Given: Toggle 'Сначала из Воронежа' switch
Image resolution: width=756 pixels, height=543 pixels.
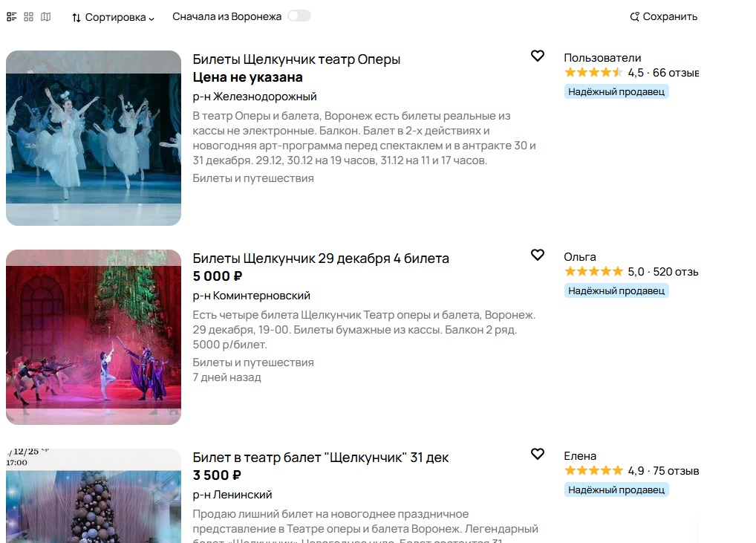Looking at the screenshot, I should 299,16.
